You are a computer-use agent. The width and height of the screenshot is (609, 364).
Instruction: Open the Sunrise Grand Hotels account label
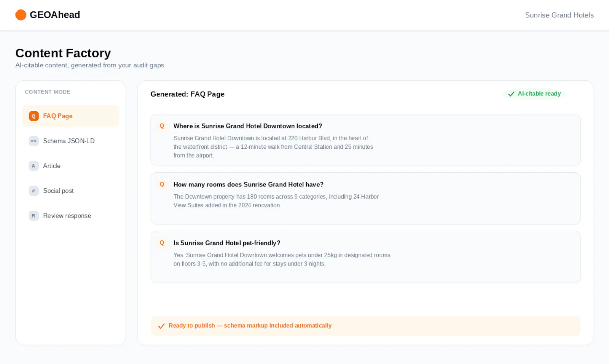[559, 15]
